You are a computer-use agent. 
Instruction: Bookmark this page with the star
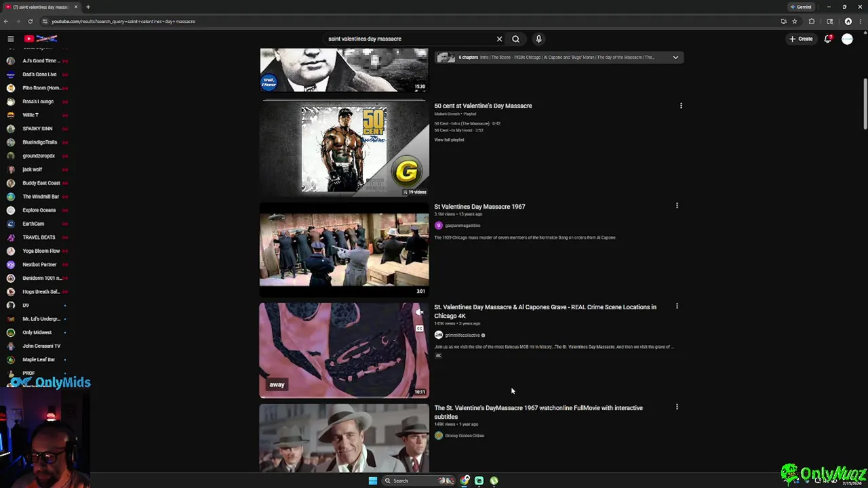pyautogui.click(x=794, y=21)
